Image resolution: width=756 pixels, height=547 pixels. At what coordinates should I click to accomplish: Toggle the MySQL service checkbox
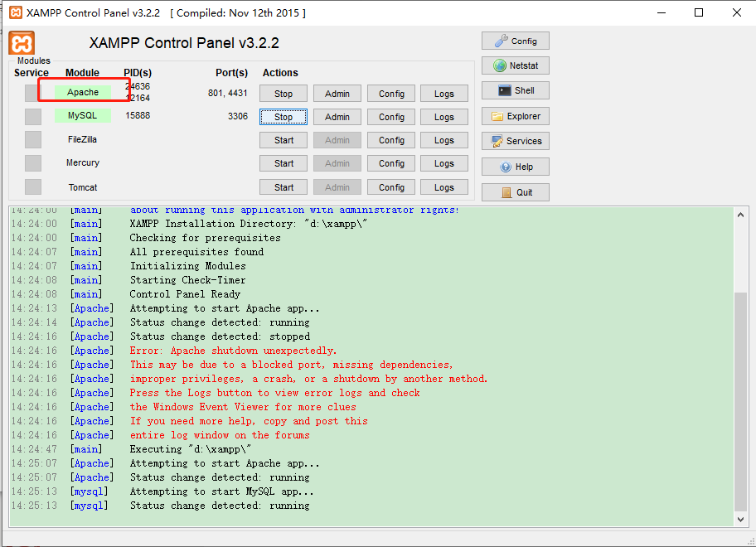[x=33, y=116]
